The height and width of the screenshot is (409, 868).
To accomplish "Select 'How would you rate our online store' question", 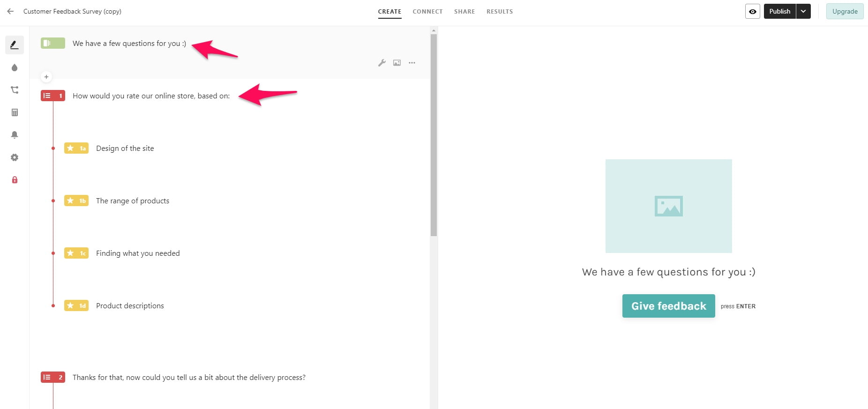I will [x=151, y=96].
